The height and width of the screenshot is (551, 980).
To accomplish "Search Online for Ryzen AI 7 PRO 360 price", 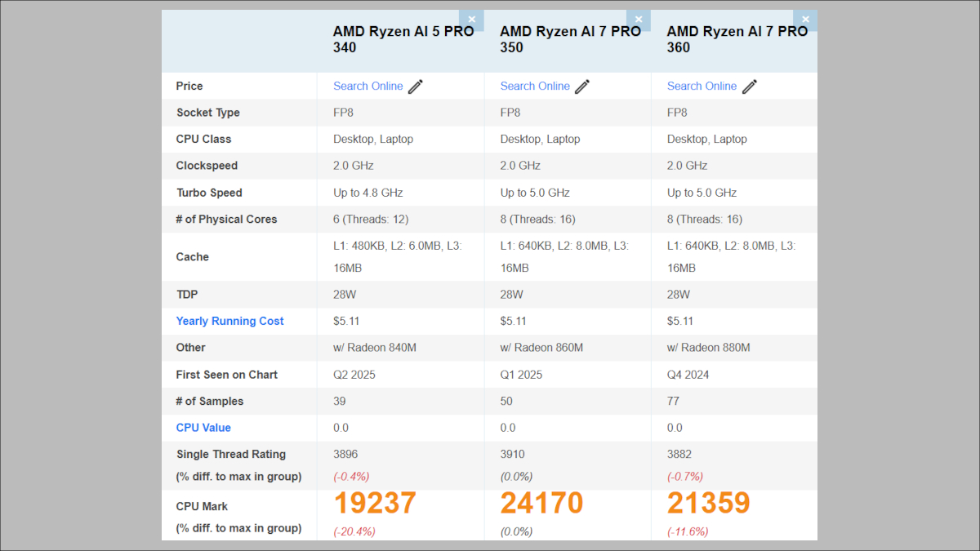I will point(702,86).
